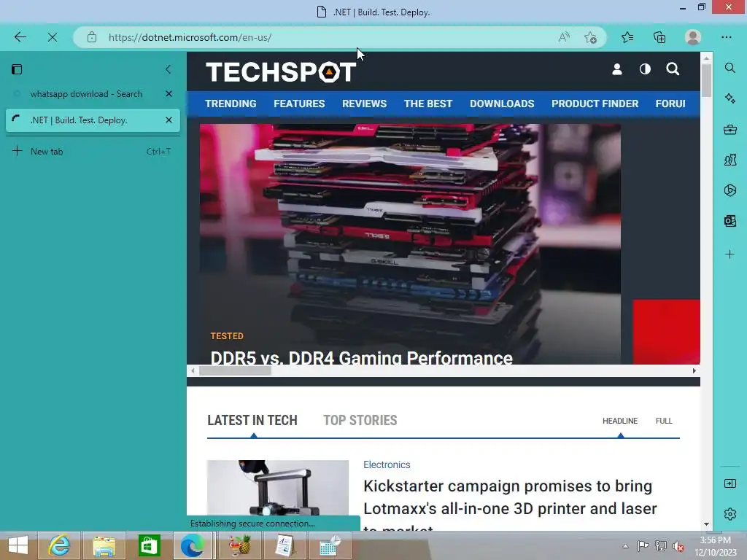Launch Internet Explorer from taskbar
This screenshot has height=560, width=747.
coord(59,545)
